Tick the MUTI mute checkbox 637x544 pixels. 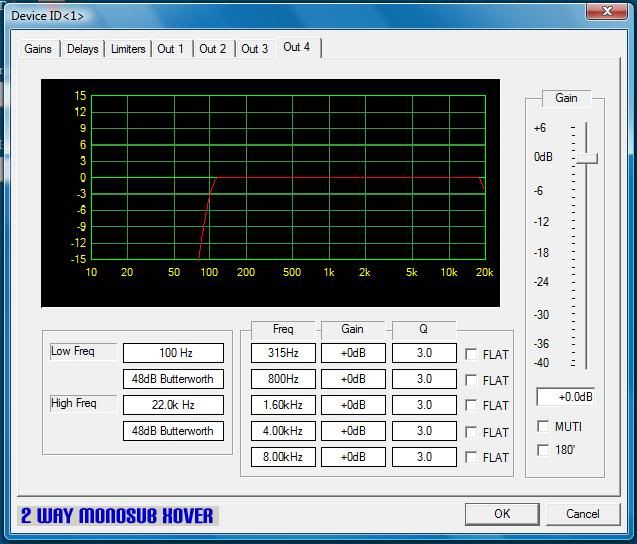point(543,426)
